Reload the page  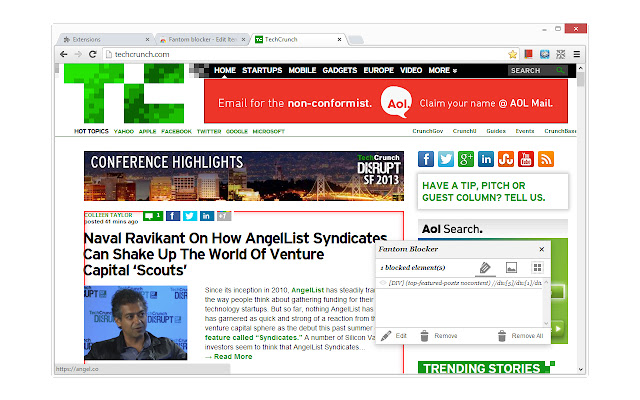click(x=93, y=54)
